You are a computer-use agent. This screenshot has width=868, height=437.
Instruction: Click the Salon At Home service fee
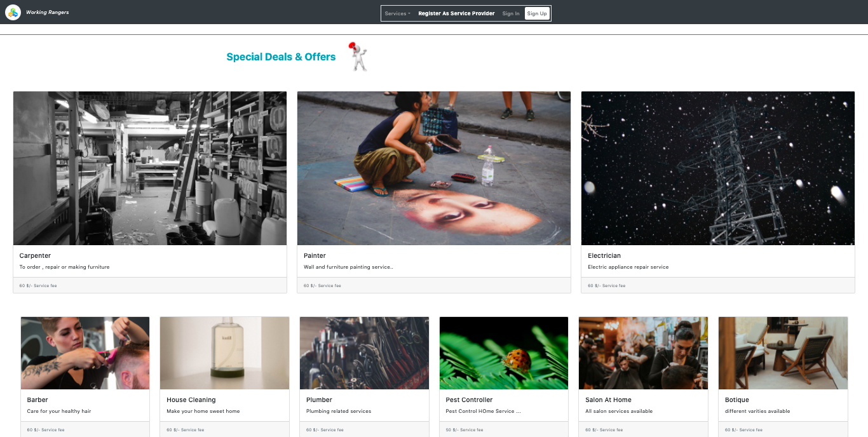click(x=604, y=430)
